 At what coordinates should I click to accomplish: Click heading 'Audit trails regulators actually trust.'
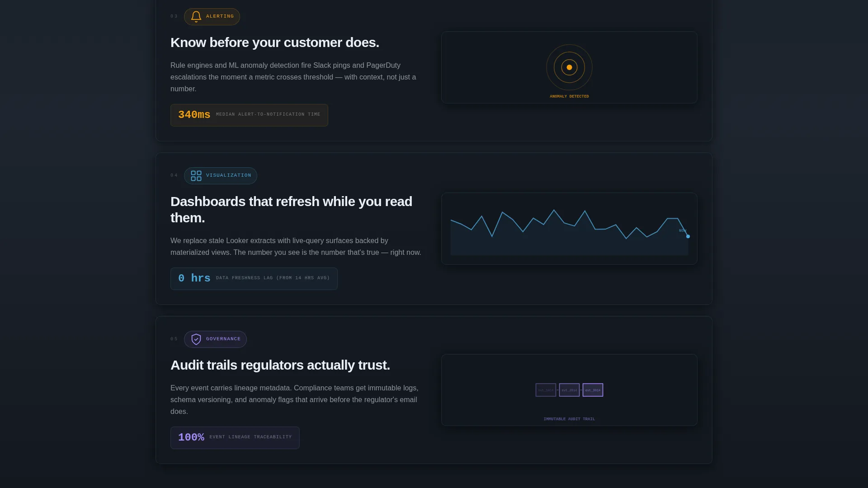click(x=280, y=365)
